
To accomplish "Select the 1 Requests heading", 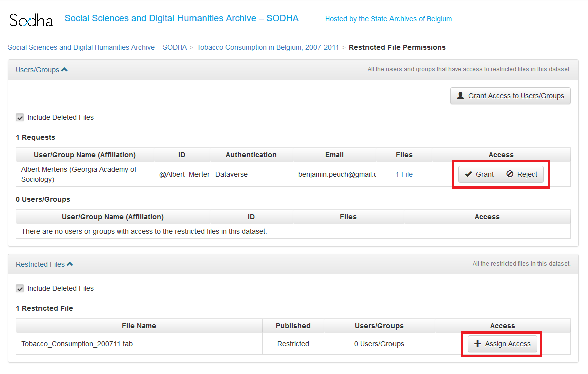I will click(35, 137).
